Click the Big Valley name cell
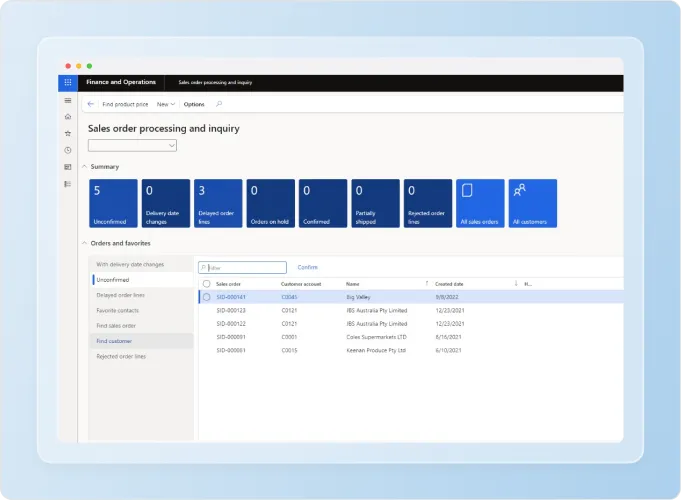The height and width of the screenshot is (500, 681). pyautogui.click(x=358, y=297)
